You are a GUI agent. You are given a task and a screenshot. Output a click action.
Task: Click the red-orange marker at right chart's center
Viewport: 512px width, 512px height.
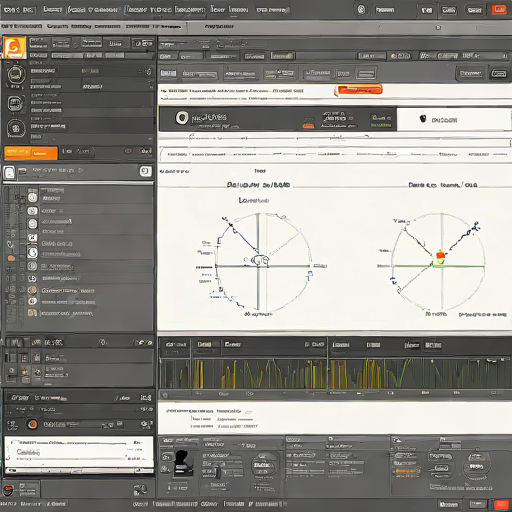440,254
